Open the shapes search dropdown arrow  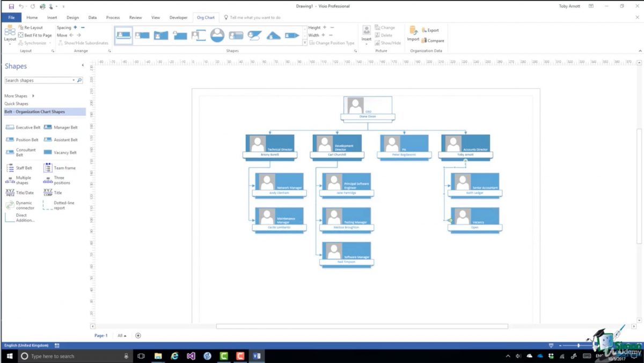74,79
